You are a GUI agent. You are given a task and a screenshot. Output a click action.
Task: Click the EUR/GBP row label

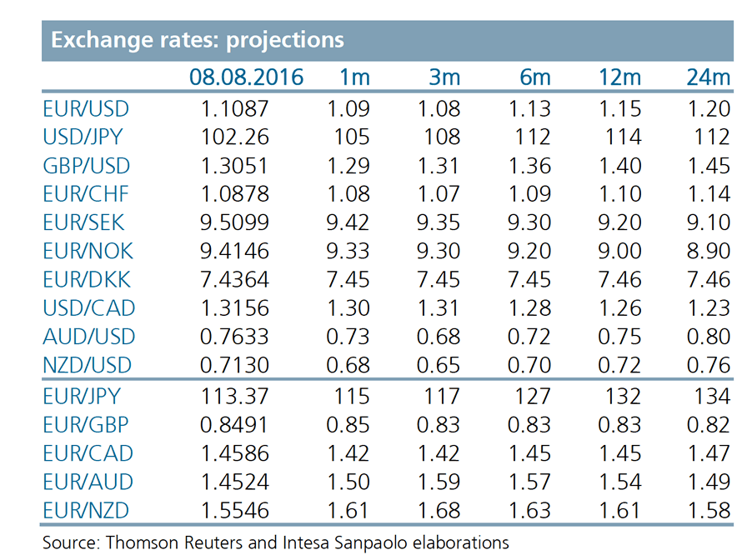click(x=86, y=425)
